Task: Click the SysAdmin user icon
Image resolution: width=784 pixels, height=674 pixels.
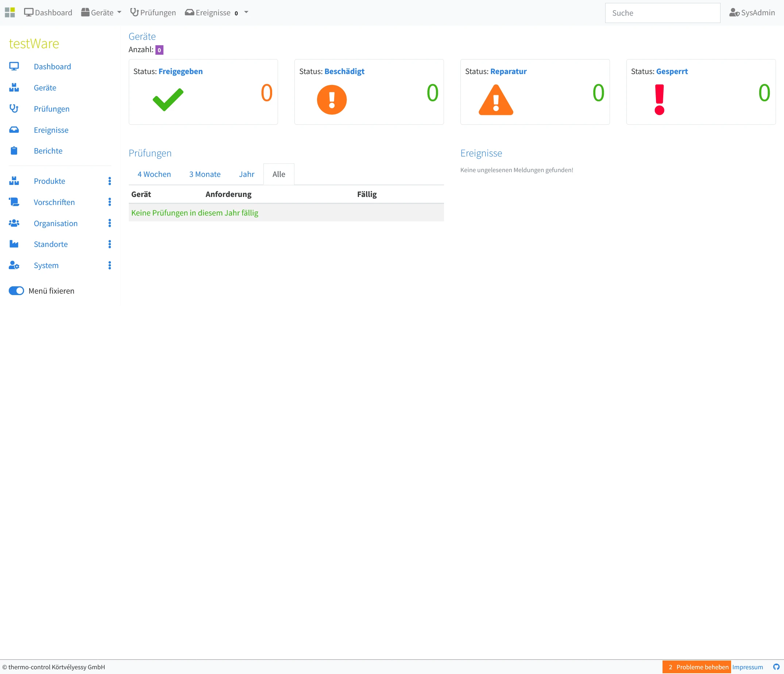Action: click(734, 12)
